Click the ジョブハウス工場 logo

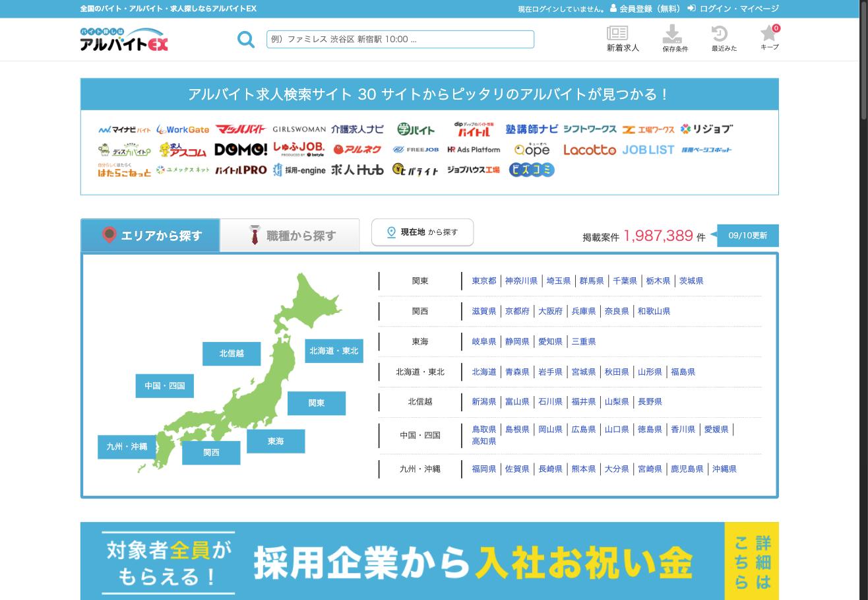(474, 170)
